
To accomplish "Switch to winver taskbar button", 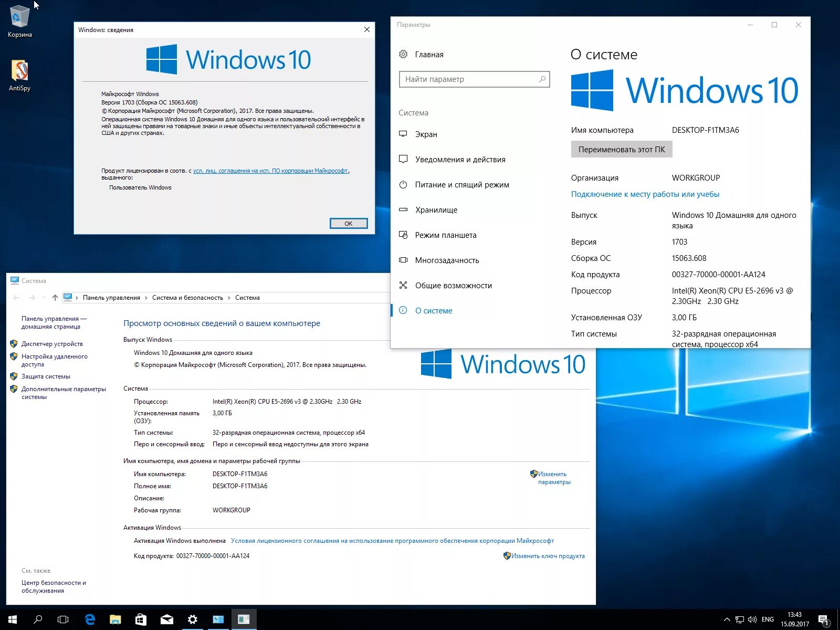I will click(244, 619).
